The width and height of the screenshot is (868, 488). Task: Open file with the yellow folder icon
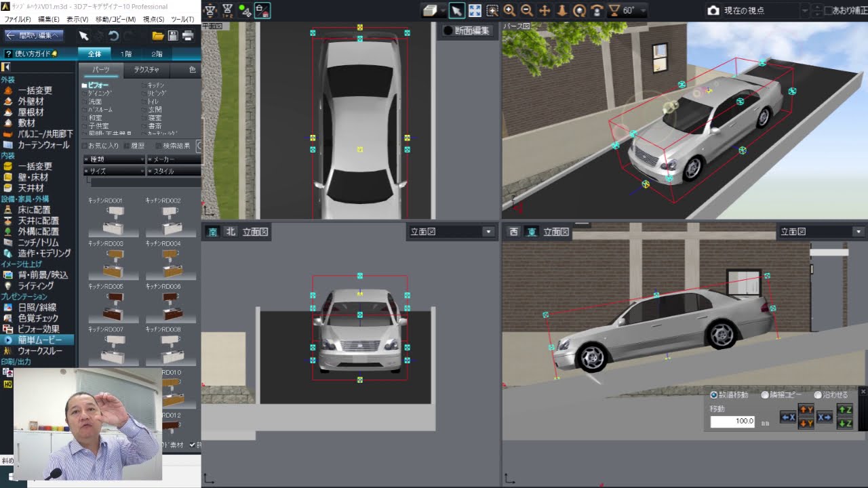(x=157, y=36)
